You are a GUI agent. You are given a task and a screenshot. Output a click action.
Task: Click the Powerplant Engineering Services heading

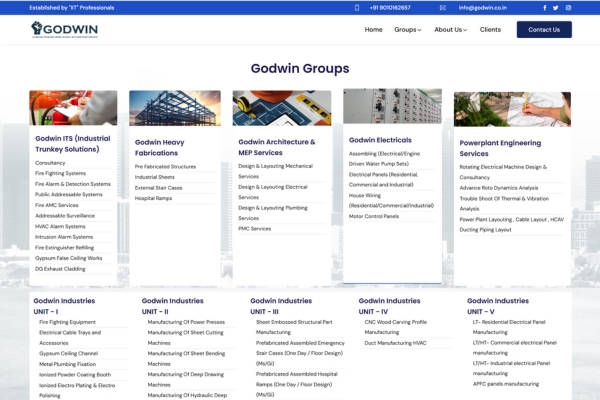pos(499,149)
